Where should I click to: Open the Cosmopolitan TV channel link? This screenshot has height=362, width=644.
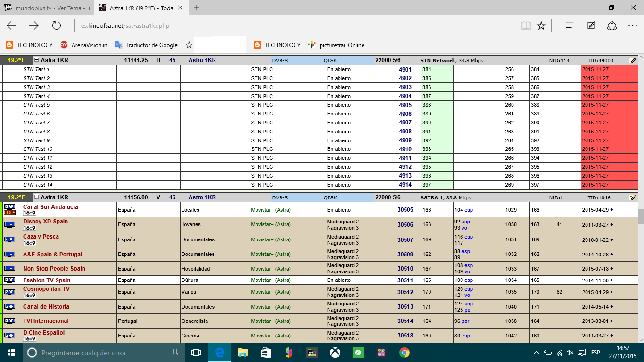tap(46, 289)
